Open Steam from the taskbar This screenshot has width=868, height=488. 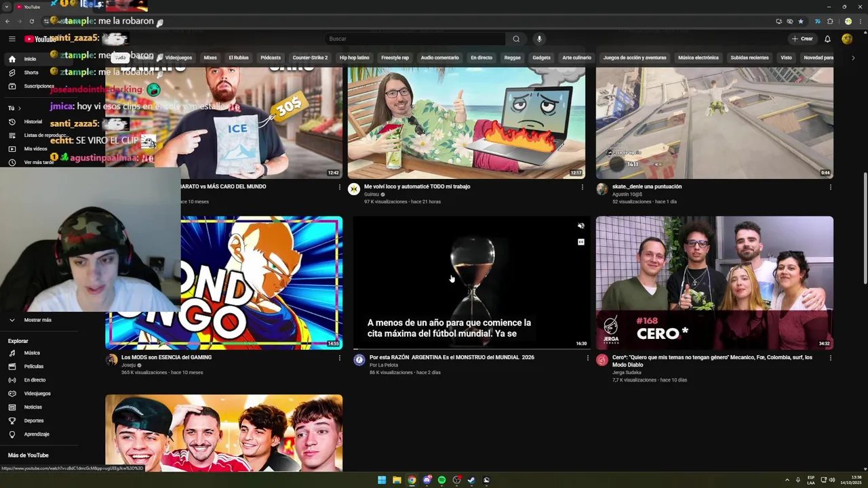pos(471,480)
